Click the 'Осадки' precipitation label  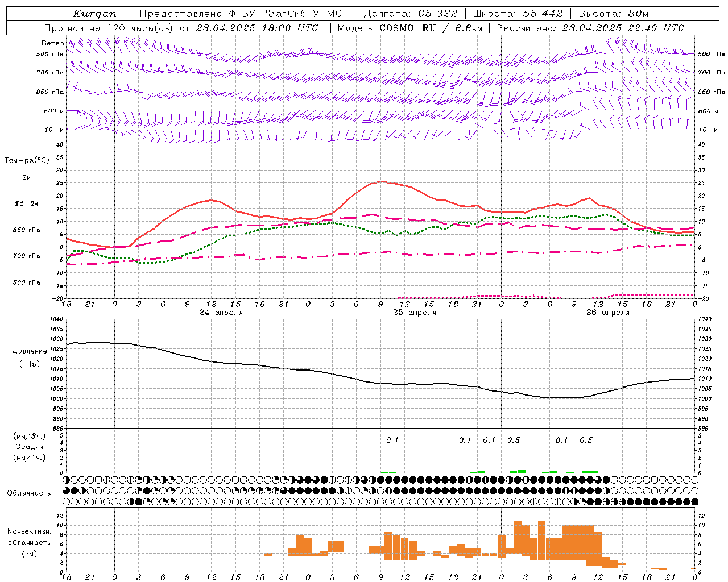tap(30, 447)
